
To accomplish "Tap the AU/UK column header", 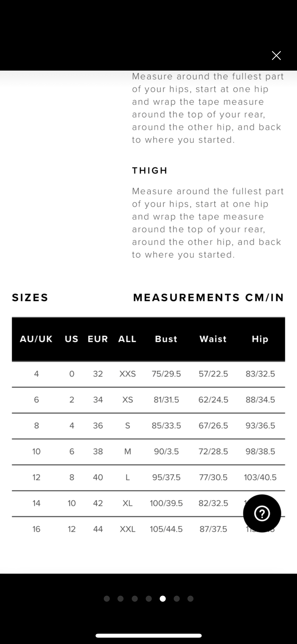I will coord(36,339).
